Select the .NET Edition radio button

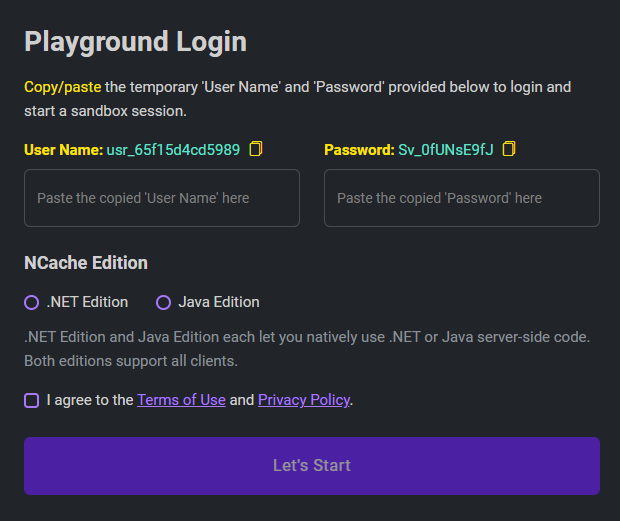point(32,302)
